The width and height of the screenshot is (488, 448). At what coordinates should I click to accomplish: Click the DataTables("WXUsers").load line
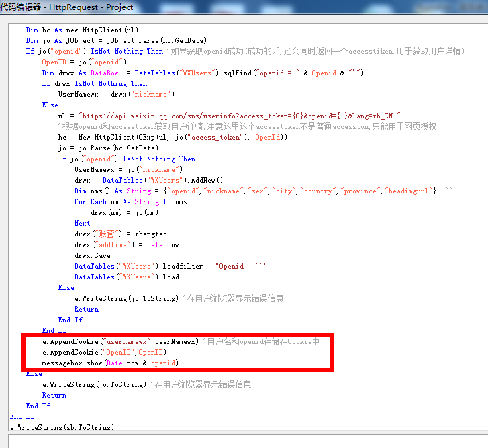(x=127, y=277)
